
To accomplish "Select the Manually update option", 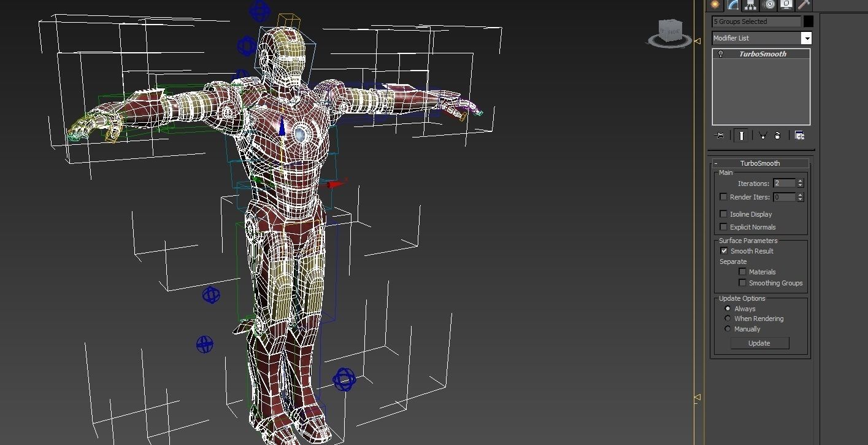I will tap(728, 328).
